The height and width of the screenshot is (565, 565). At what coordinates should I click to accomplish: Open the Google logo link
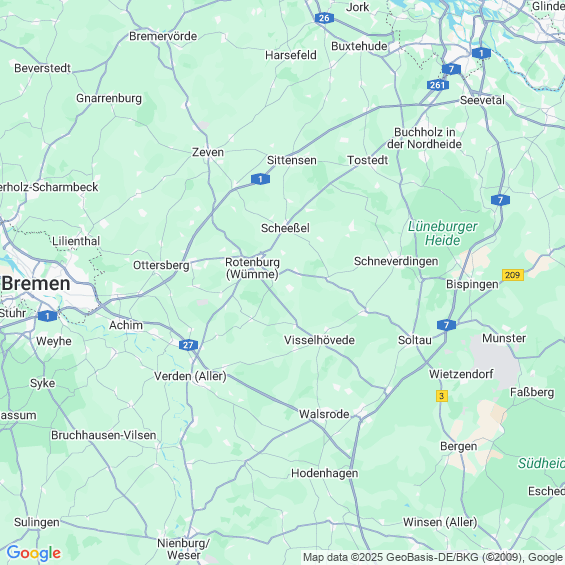(x=34, y=553)
